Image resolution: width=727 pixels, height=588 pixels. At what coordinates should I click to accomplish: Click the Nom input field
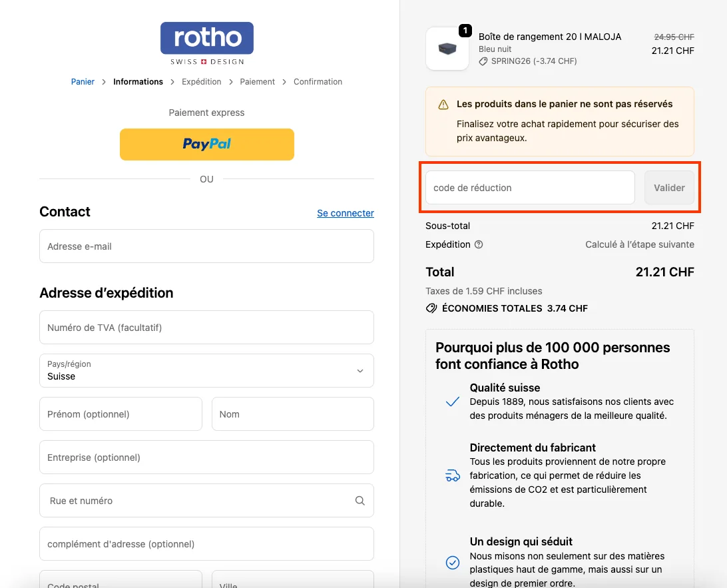[292, 414]
